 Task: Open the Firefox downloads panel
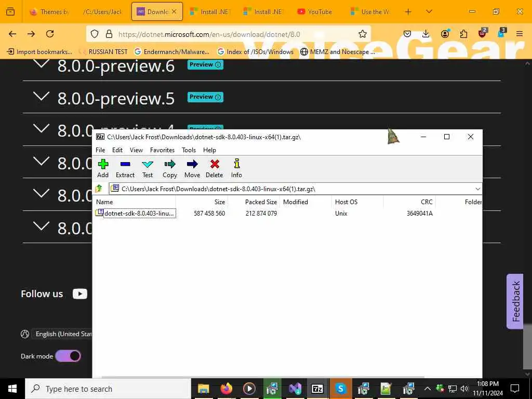[426, 34]
